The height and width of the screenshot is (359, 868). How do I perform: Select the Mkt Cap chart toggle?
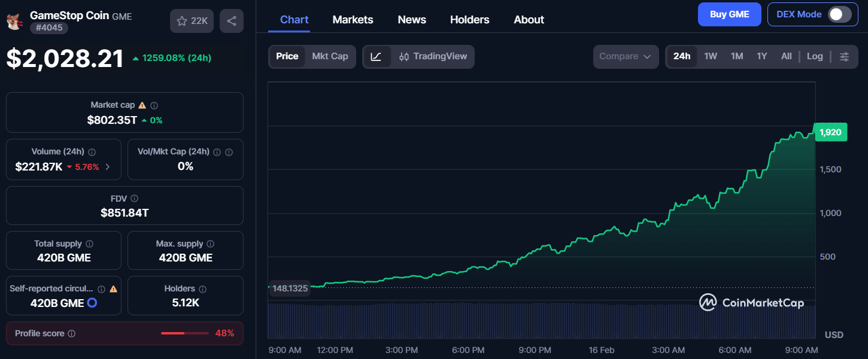pos(330,56)
